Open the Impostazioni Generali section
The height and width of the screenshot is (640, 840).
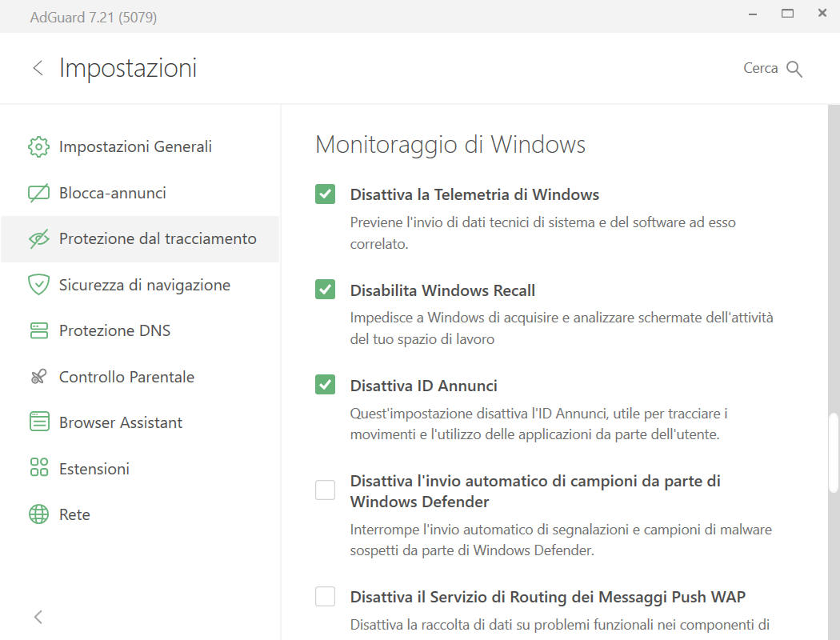coord(140,146)
